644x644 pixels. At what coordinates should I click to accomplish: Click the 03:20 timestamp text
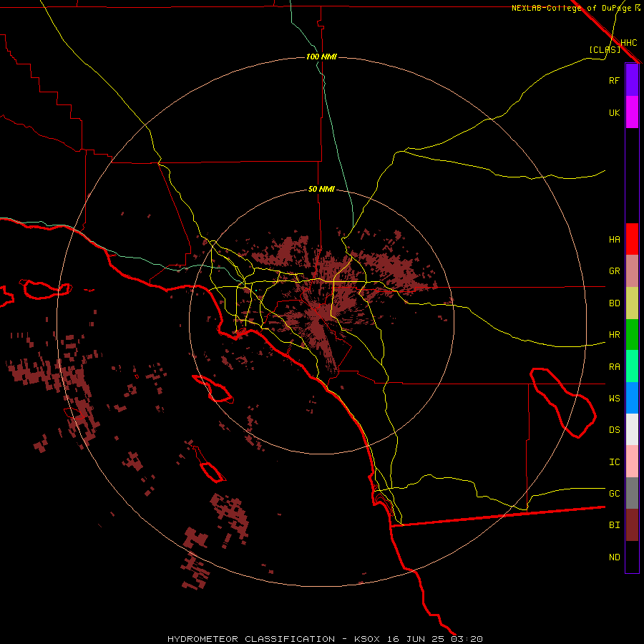tap(467, 639)
